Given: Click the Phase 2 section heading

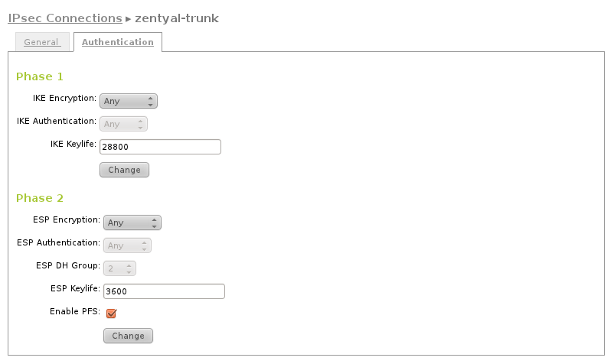Looking at the screenshot, I should tap(39, 198).
